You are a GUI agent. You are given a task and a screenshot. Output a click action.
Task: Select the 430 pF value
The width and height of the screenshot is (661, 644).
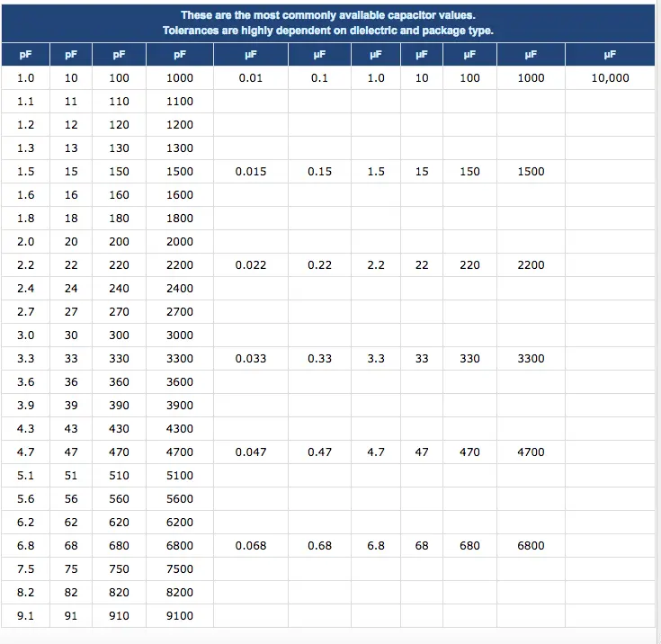click(119, 428)
